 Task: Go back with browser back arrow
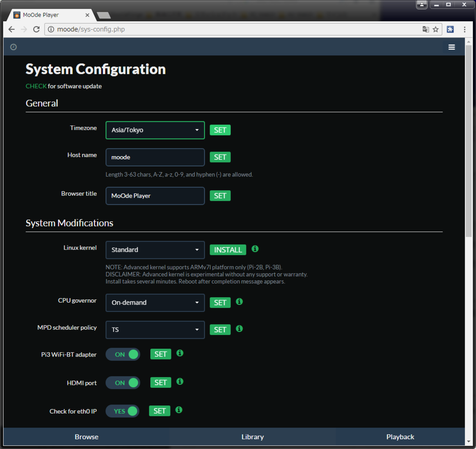tap(12, 29)
